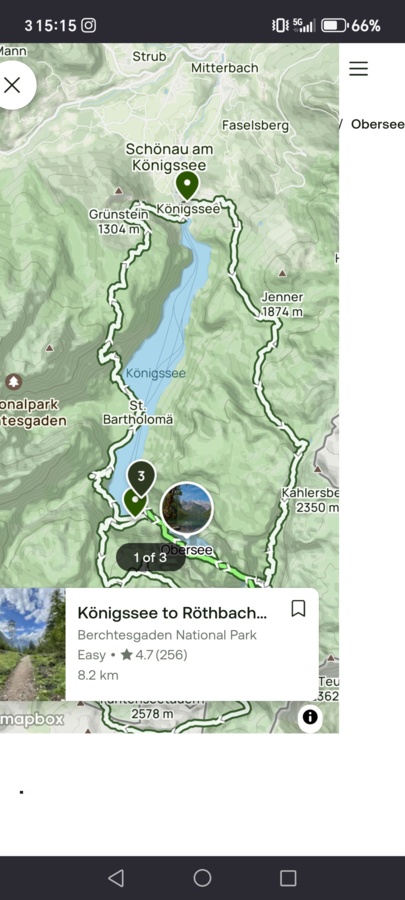Screen dimensions: 405x900
Task: Open recent apps square button
Action: click(288, 878)
